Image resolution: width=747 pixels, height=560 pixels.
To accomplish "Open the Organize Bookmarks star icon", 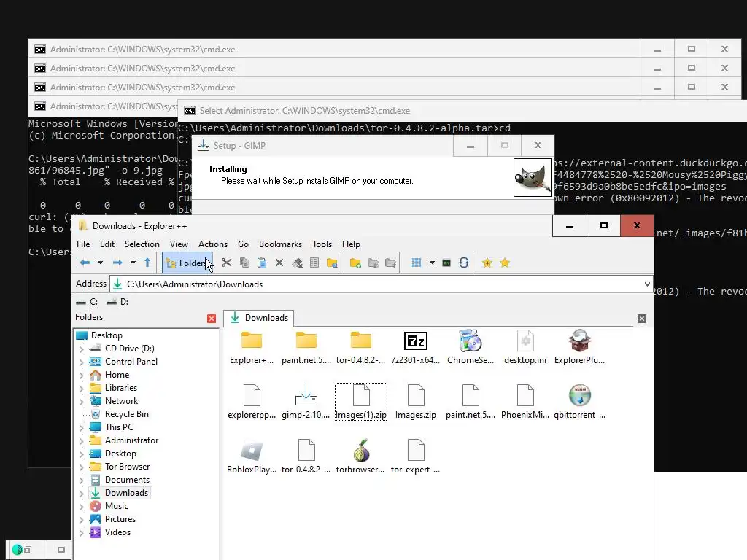I will point(505,262).
